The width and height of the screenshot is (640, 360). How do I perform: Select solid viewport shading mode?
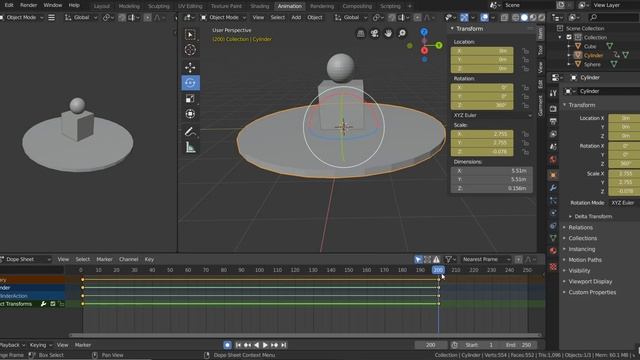(524, 18)
